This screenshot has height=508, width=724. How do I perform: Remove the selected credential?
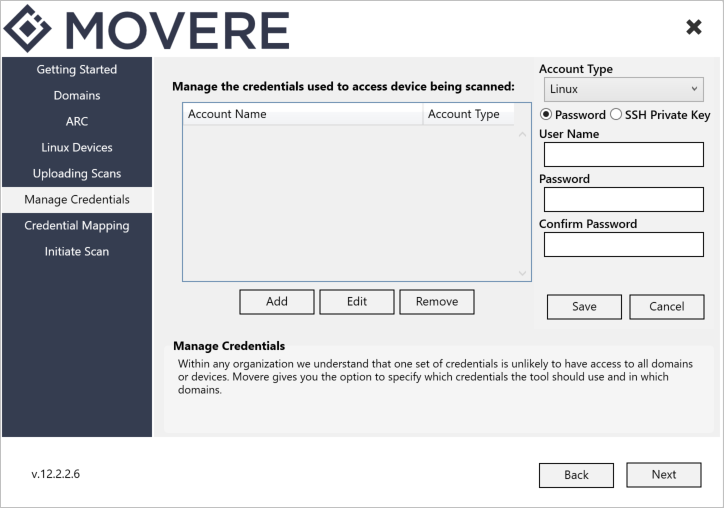click(x=437, y=302)
